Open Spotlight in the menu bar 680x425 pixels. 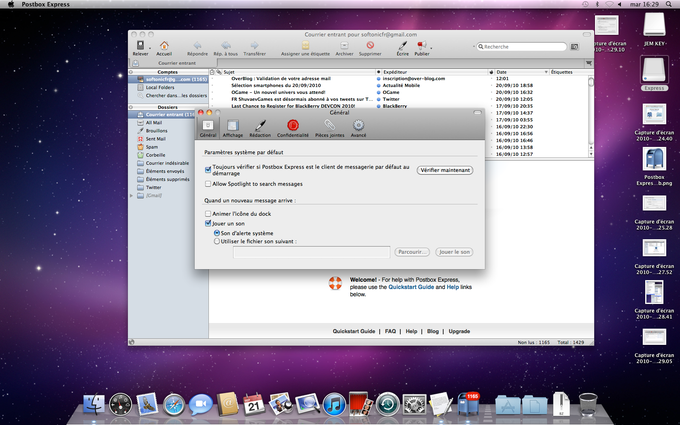coord(669,4)
